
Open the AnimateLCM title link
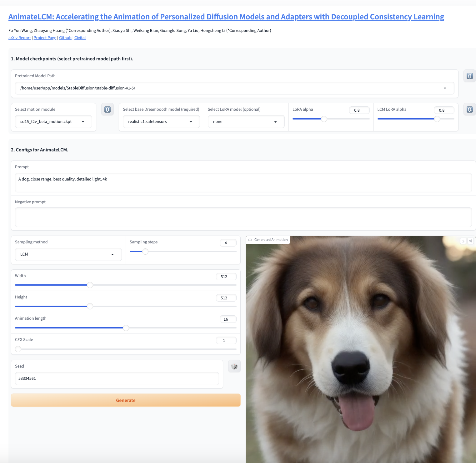pyautogui.click(x=226, y=17)
